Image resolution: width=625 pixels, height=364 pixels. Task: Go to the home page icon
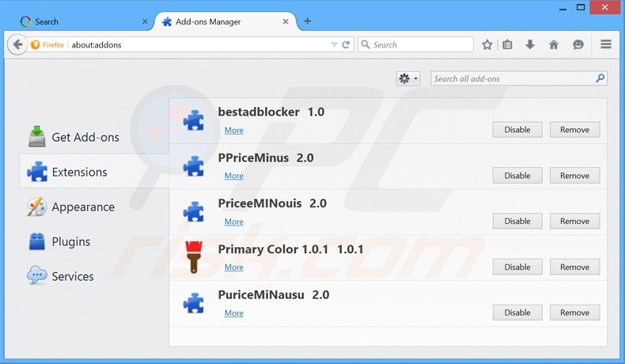coord(553,44)
